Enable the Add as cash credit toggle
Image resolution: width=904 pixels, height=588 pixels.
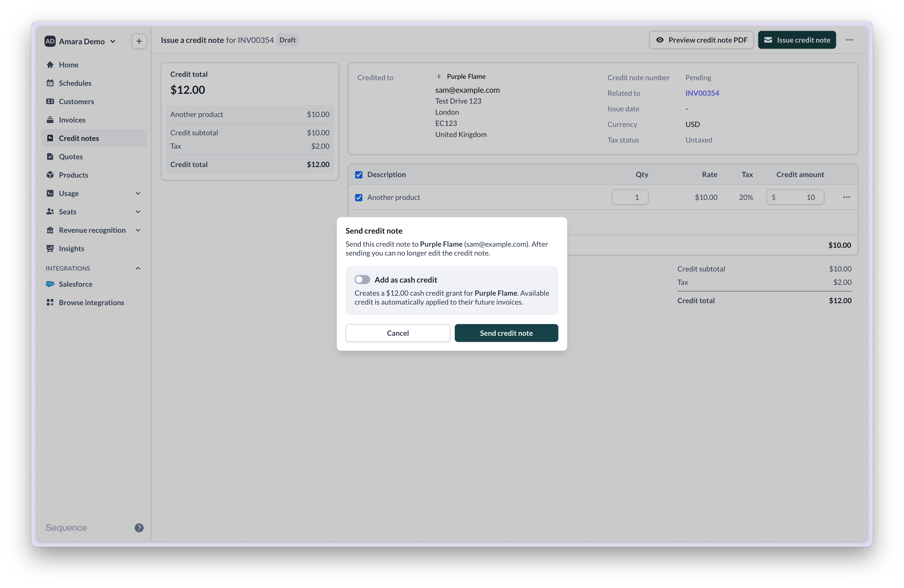[x=362, y=280]
